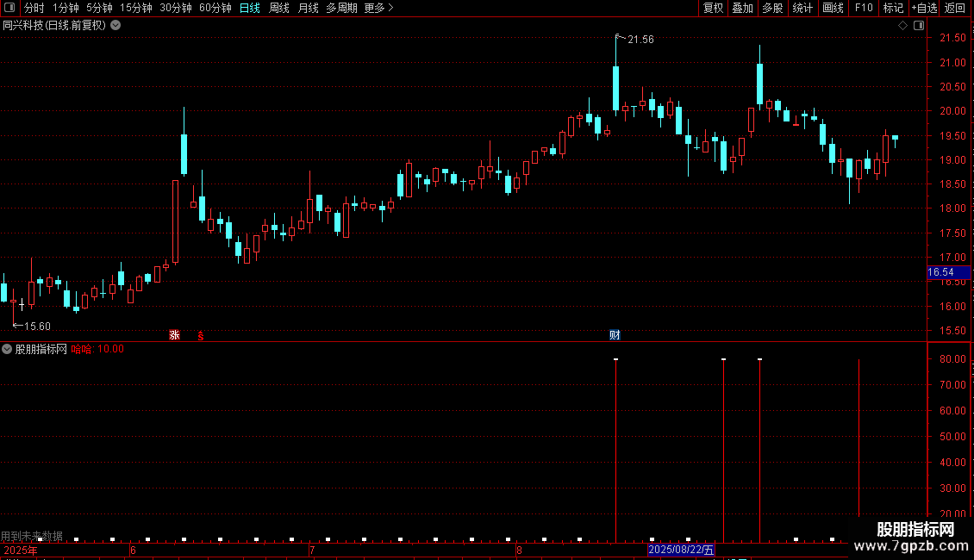This screenshot has width=974, height=560.
Task: Click the 16.54 current price label
Action: pos(948,272)
